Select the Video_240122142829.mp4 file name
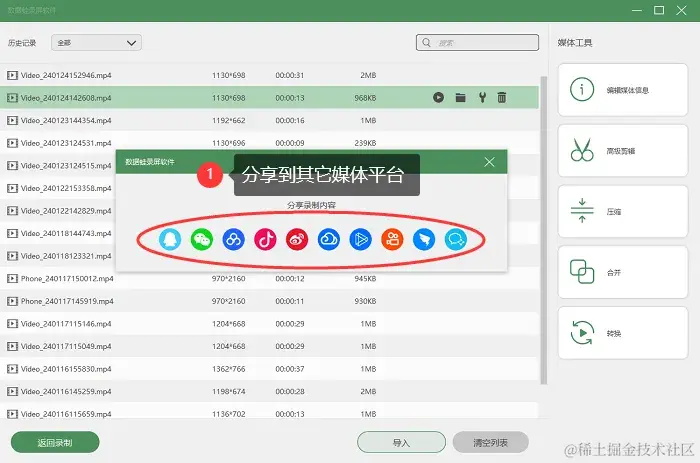Image resolution: width=700 pixels, height=463 pixels. coord(66,211)
